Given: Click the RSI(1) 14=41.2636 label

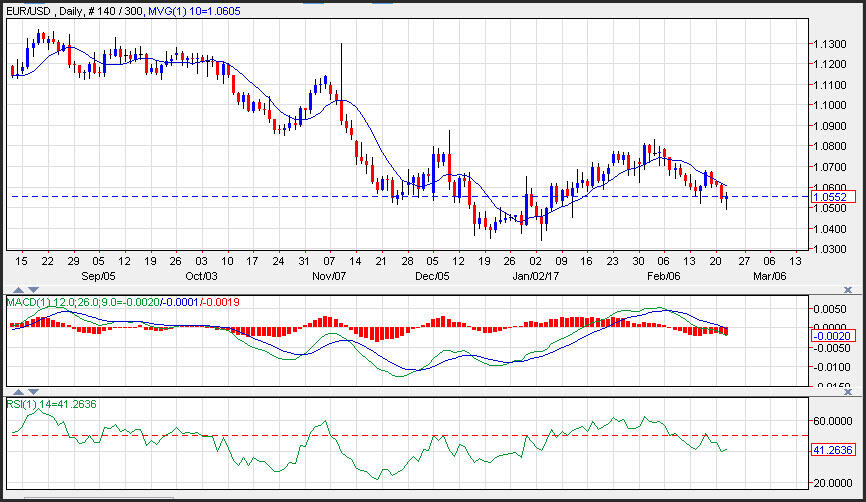Looking at the screenshot, I should coord(52,404).
